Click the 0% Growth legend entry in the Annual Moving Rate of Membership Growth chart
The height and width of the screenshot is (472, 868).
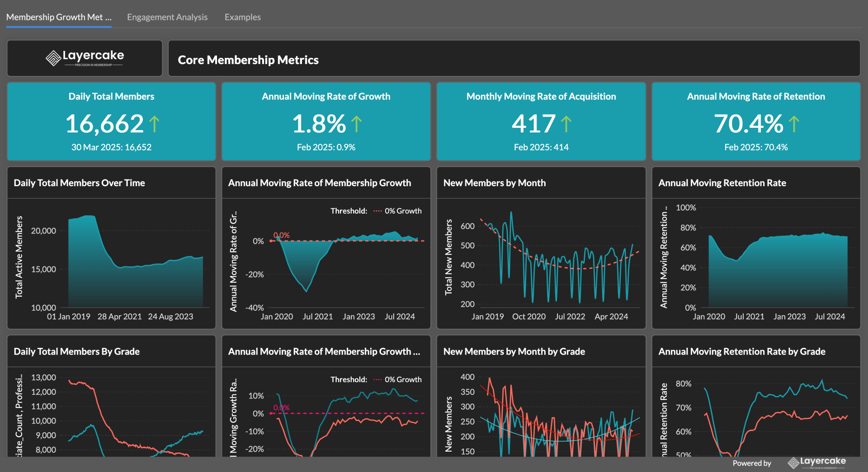point(398,211)
